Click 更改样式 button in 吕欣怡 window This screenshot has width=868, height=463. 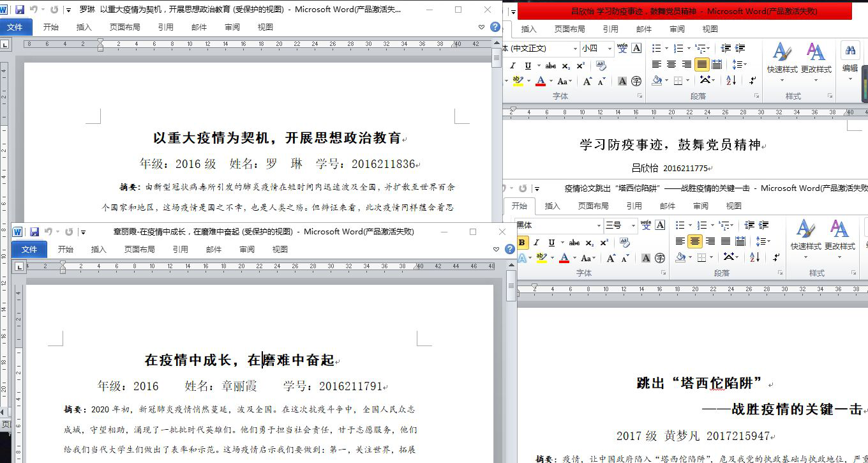tap(816, 57)
